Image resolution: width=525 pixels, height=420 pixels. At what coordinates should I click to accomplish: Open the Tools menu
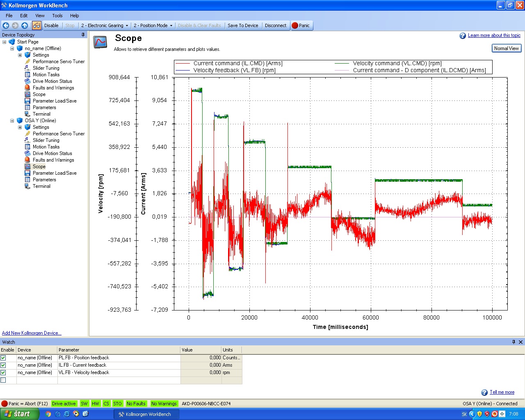57,16
